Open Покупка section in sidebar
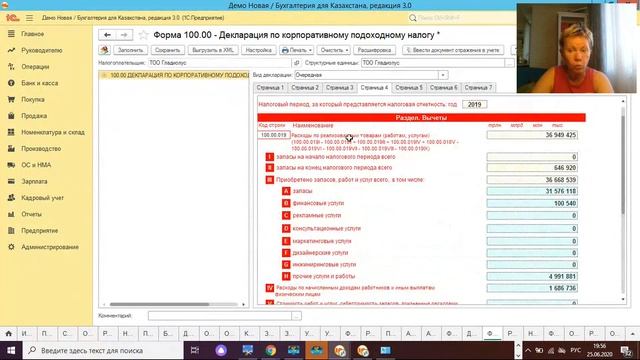The width and height of the screenshot is (640, 360). (x=33, y=99)
